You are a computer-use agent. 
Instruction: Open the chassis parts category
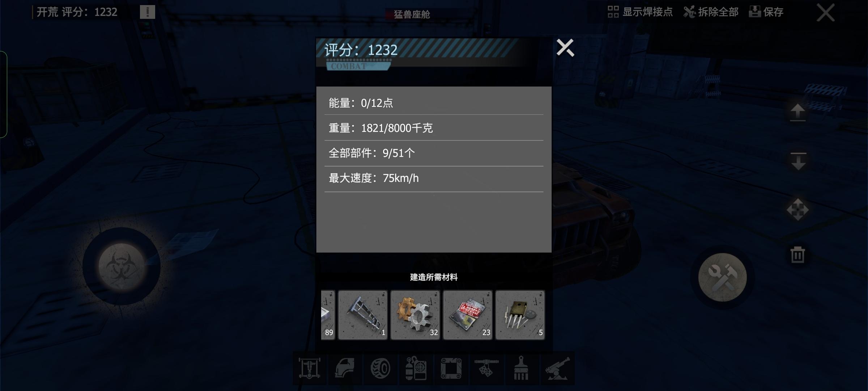[x=310, y=369]
